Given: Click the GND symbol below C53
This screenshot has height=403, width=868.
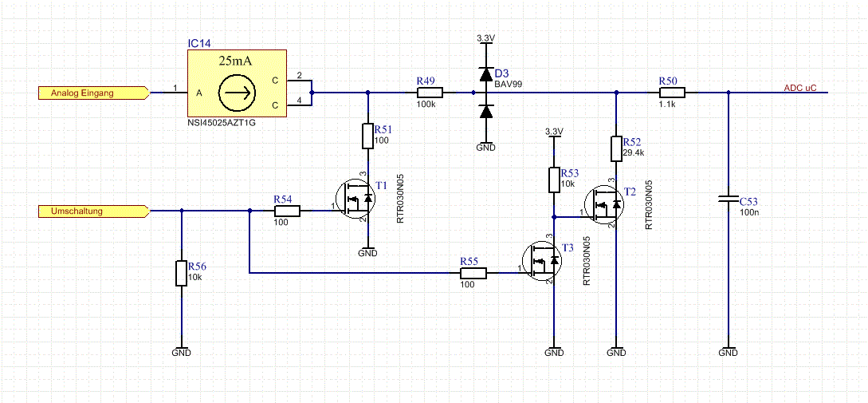Looking at the screenshot, I should coord(728,351).
